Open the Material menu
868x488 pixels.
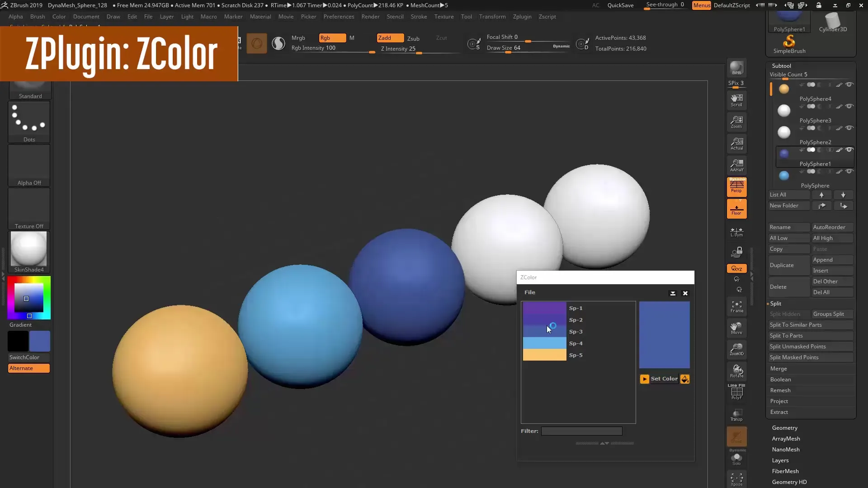pyautogui.click(x=260, y=17)
